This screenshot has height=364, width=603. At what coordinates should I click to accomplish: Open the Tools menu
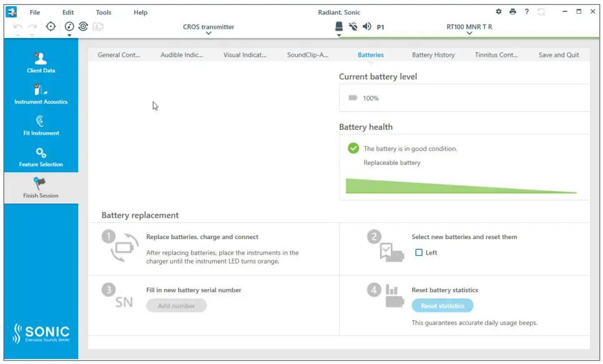pos(104,12)
